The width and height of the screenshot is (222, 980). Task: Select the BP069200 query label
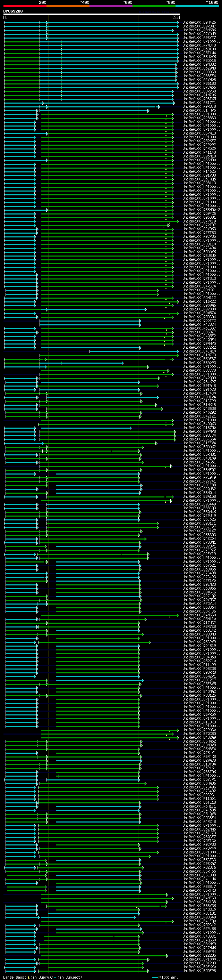coord(13,11)
